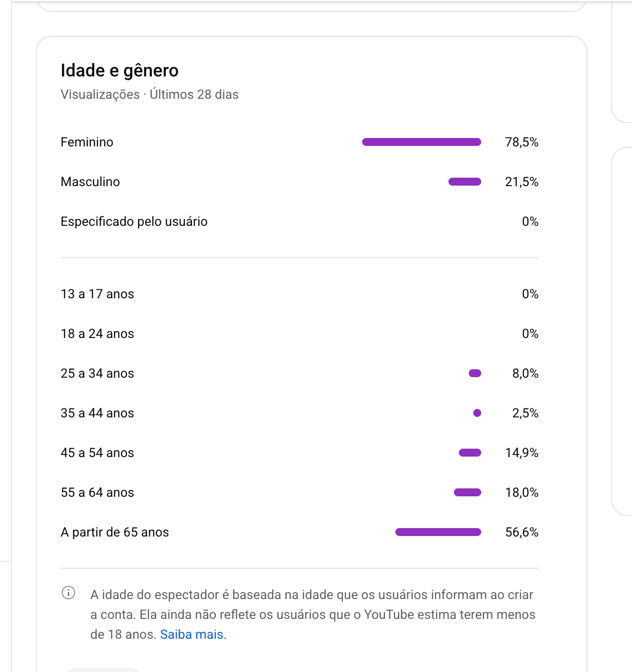
Task: Click the 78,5% Feminino value
Action: coord(521,142)
